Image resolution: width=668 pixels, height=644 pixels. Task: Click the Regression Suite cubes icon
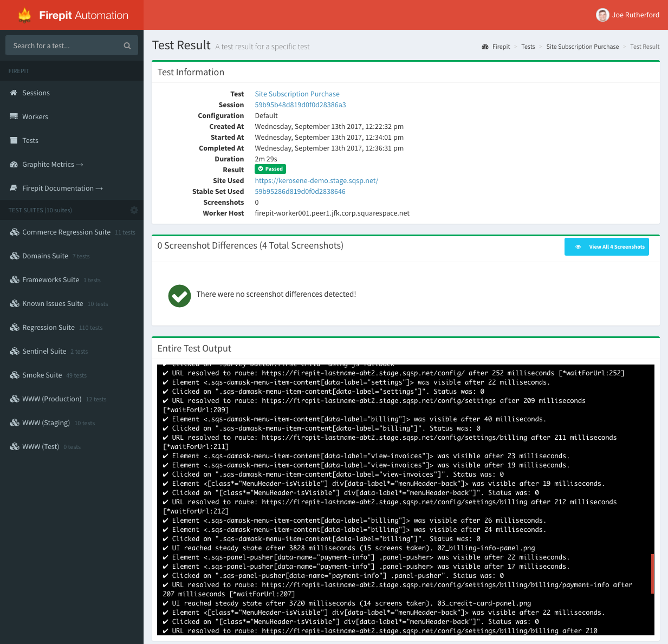(15, 328)
